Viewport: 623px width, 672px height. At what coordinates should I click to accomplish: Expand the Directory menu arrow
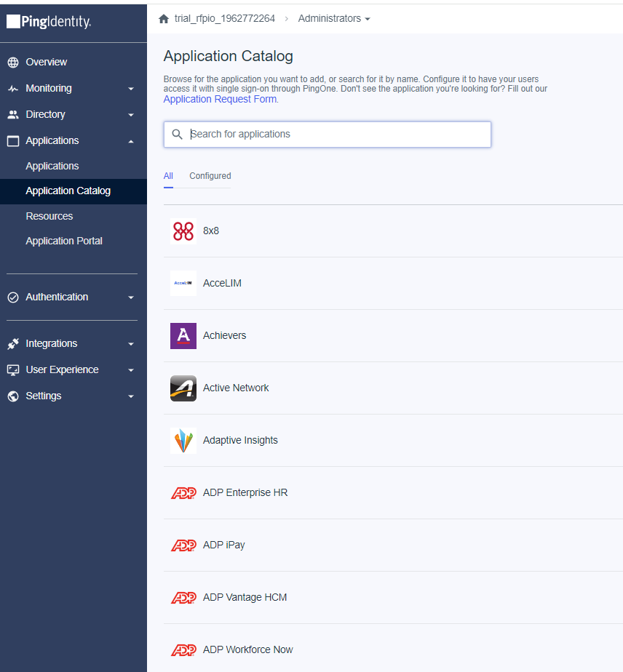coord(131,115)
